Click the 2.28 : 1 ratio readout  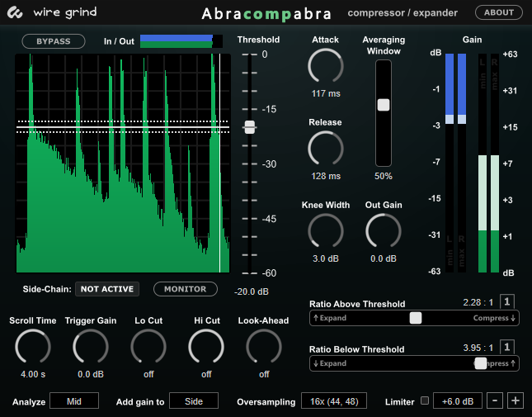[478, 302]
